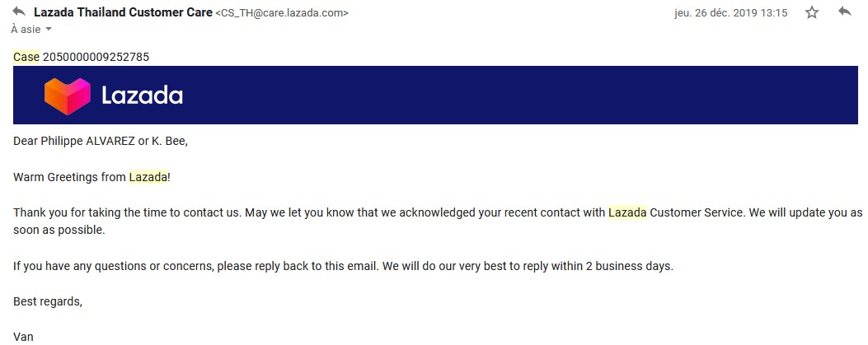Click the date jeu. 26 déc. 2019 13:15
The width and height of the screenshot is (868, 345).
730,12
